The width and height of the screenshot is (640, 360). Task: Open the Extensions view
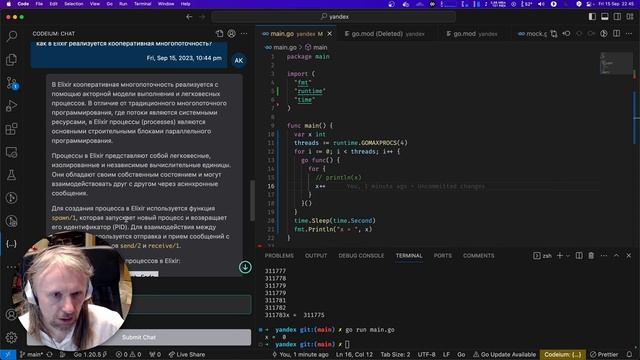[11, 129]
